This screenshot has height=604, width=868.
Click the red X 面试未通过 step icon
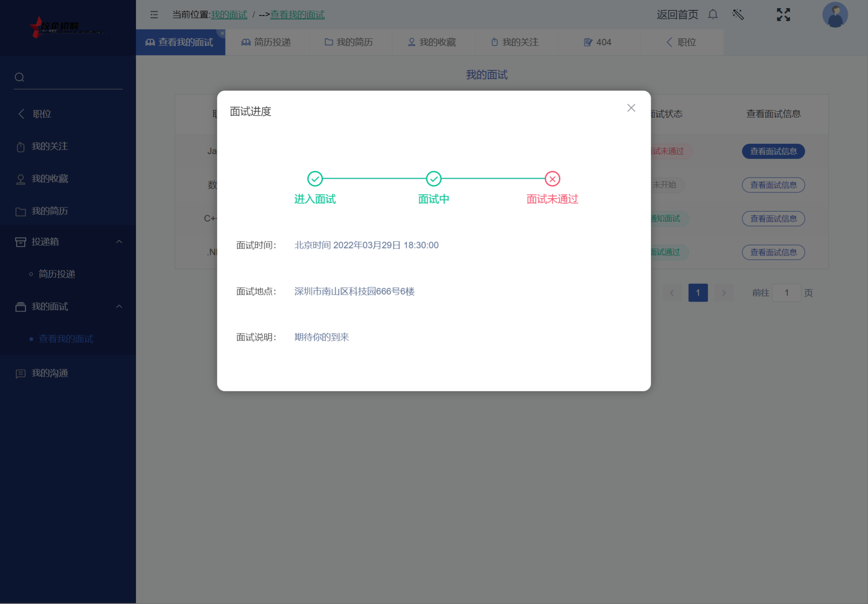pos(552,178)
